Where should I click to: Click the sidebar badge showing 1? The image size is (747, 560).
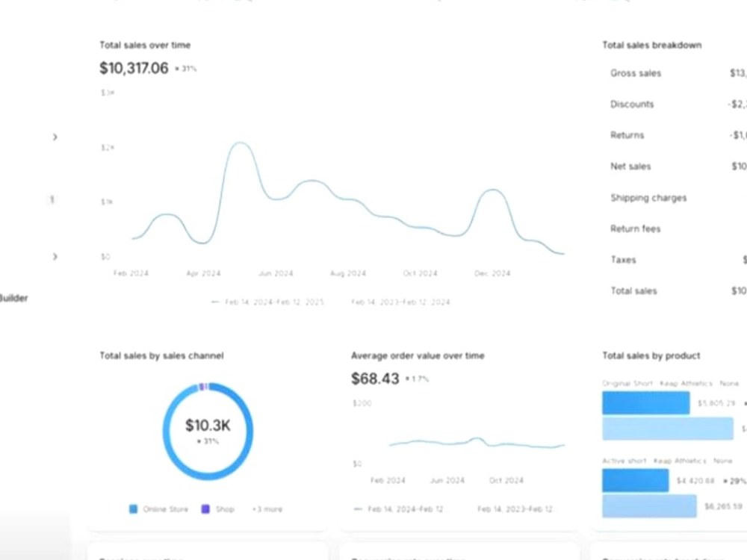click(52, 199)
